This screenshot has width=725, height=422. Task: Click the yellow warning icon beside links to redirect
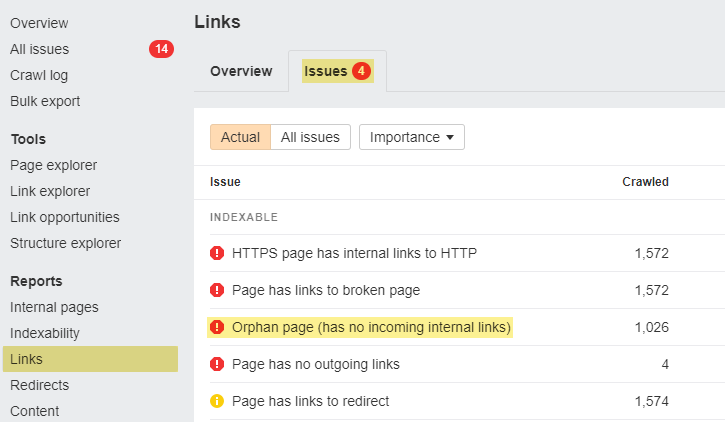[x=217, y=401]
